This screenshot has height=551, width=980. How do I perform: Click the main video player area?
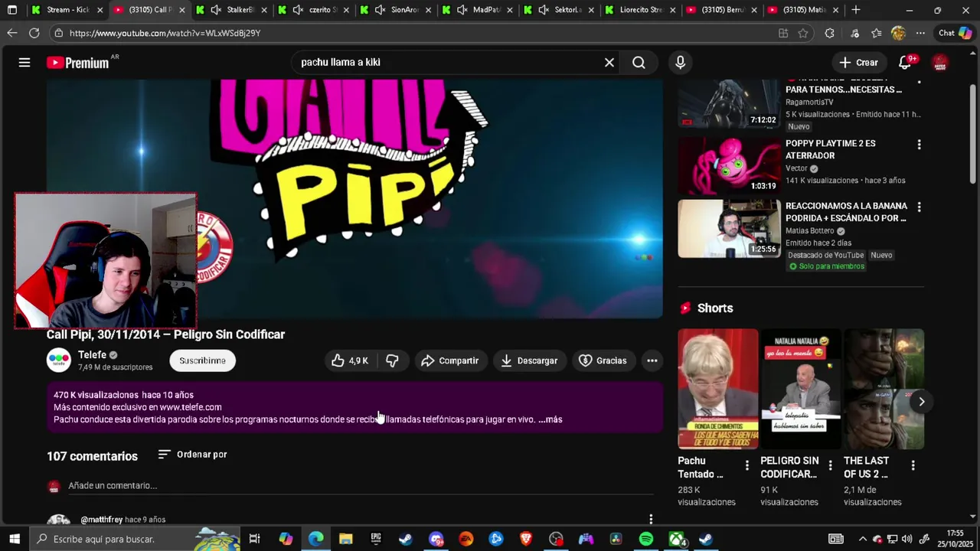tap(354, 199)
